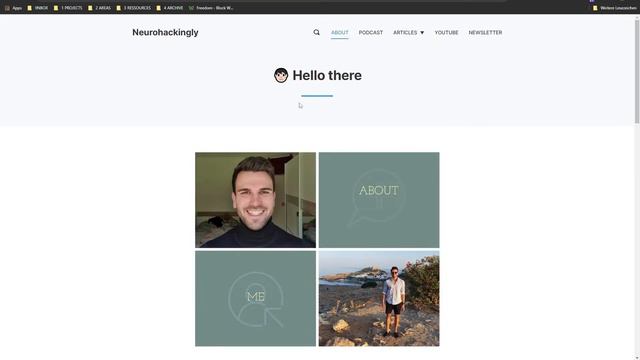Open the site search magnifier icon
This screenshot has height=360, width=640.
coord(316,32)
